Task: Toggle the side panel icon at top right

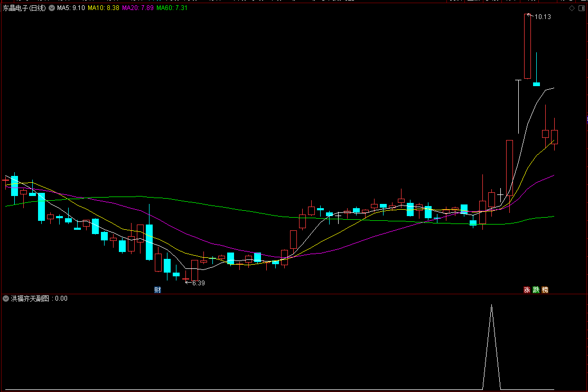Action: click(582, 8)
